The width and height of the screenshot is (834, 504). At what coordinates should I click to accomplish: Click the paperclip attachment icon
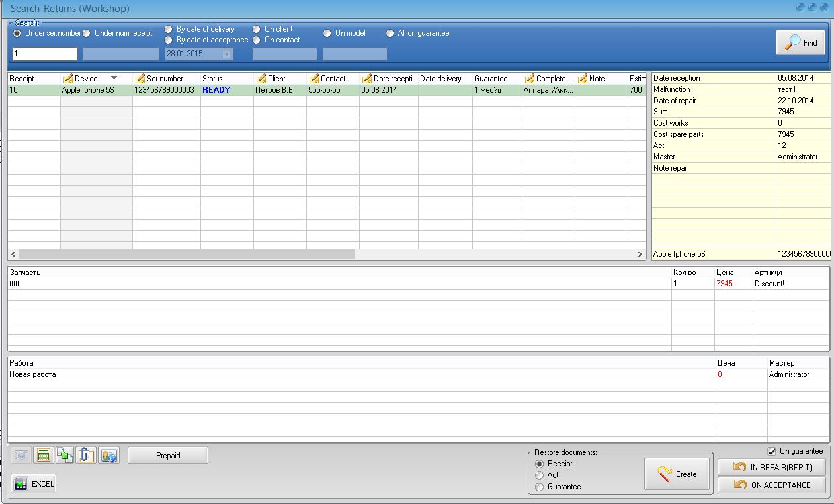[x=87, y=455]
